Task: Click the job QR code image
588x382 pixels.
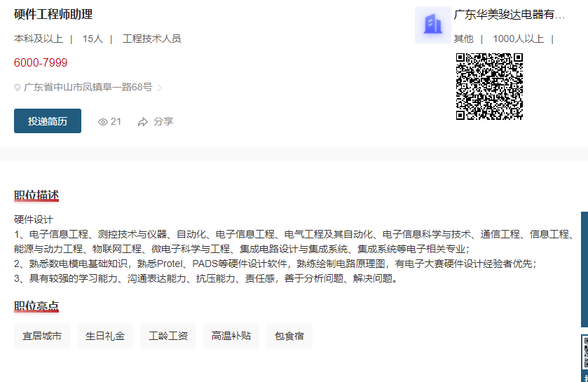Action: (x=489, y=86)
